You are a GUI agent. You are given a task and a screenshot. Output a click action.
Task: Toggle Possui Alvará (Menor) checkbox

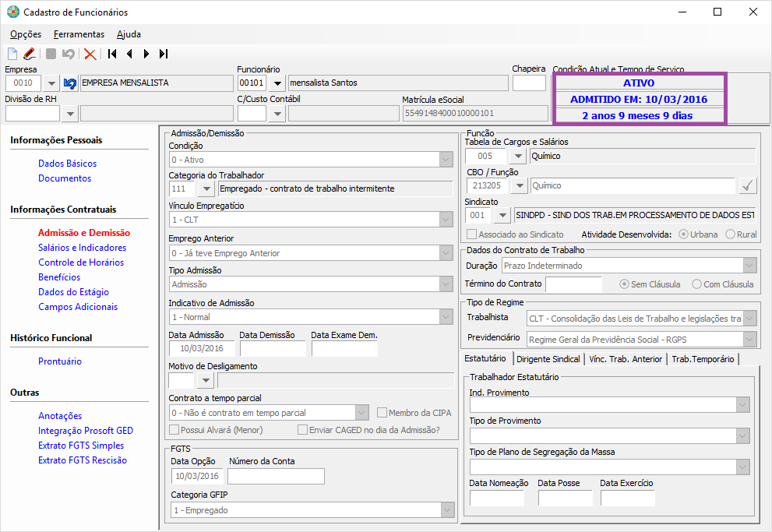coord(174,430)
